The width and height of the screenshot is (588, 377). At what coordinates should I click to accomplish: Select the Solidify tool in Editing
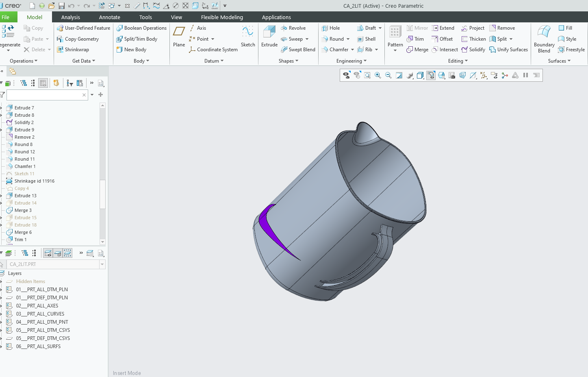click(473, 50)
